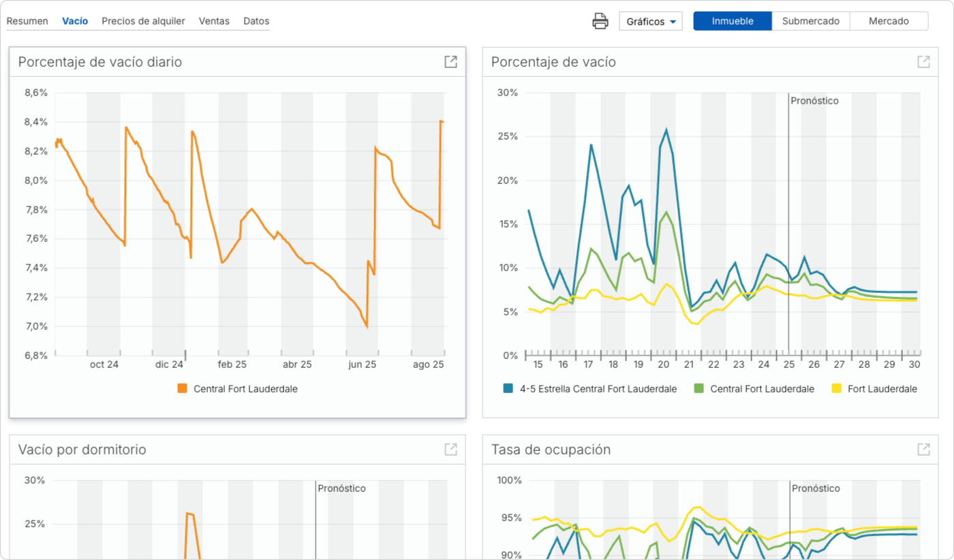Select the Inmueble view toggle

(x=733, y=21)
